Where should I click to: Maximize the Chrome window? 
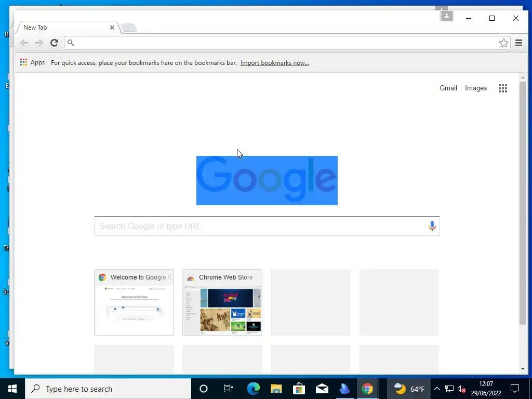click(492, 18)
